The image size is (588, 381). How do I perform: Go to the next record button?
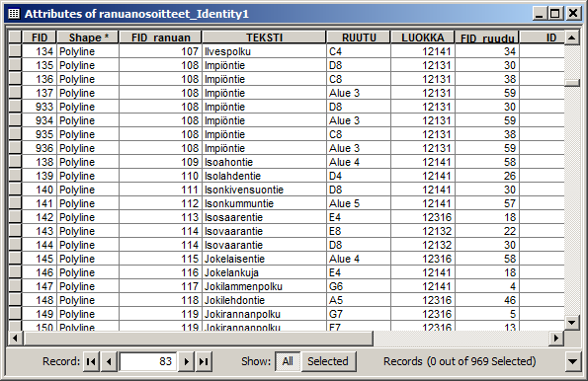tap(186, 361)
